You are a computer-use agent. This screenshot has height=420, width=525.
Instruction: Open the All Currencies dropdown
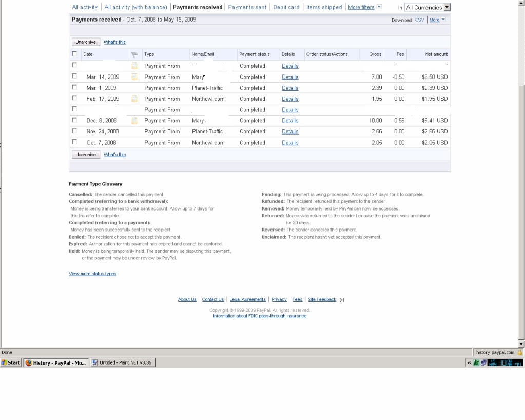[x=427, y=7]
